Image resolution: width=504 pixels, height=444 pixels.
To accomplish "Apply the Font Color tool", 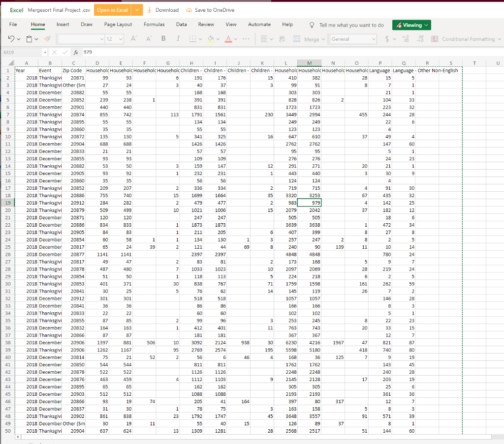I will point(228,39).
